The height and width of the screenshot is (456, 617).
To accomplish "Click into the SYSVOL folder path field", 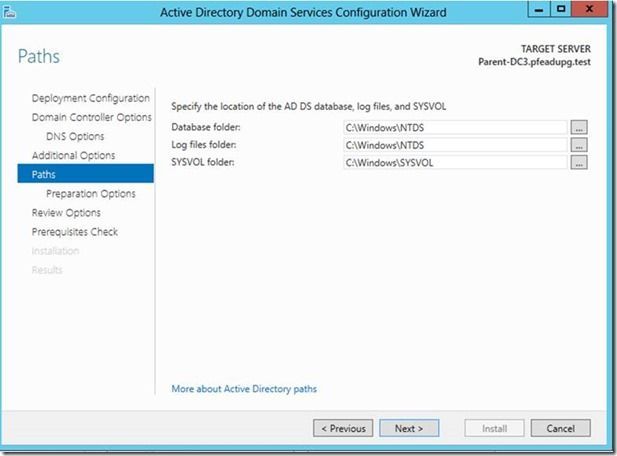I will click(x=455, y=162).
